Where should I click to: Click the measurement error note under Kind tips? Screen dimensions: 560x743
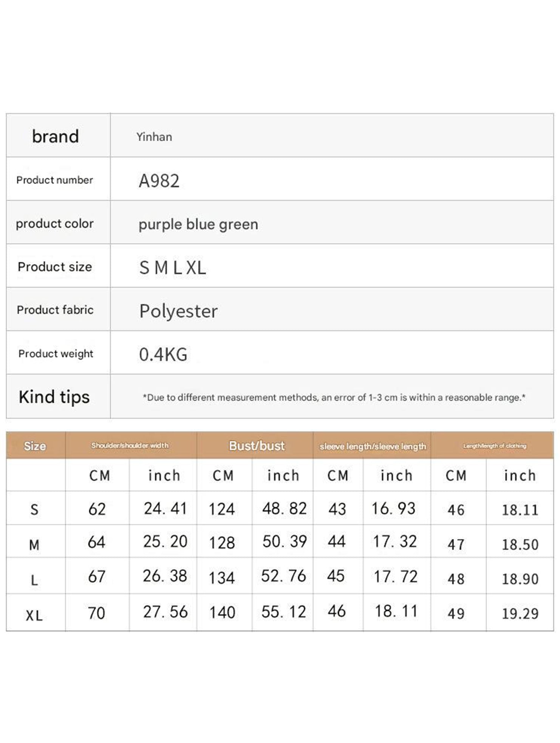pos(334,398)
